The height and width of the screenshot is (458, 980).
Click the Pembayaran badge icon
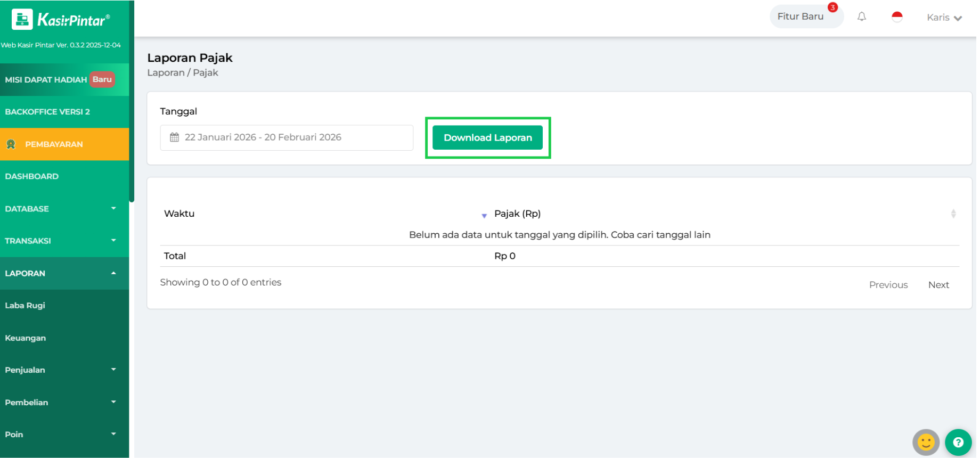coord(11,144)
